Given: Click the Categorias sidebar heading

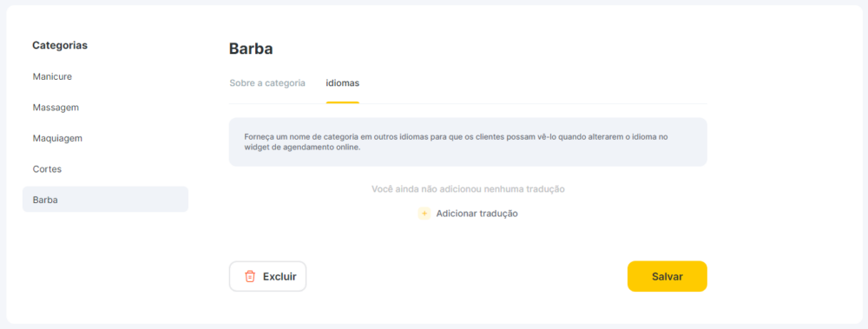Looking at the screenshot, I should pos(60,45).
